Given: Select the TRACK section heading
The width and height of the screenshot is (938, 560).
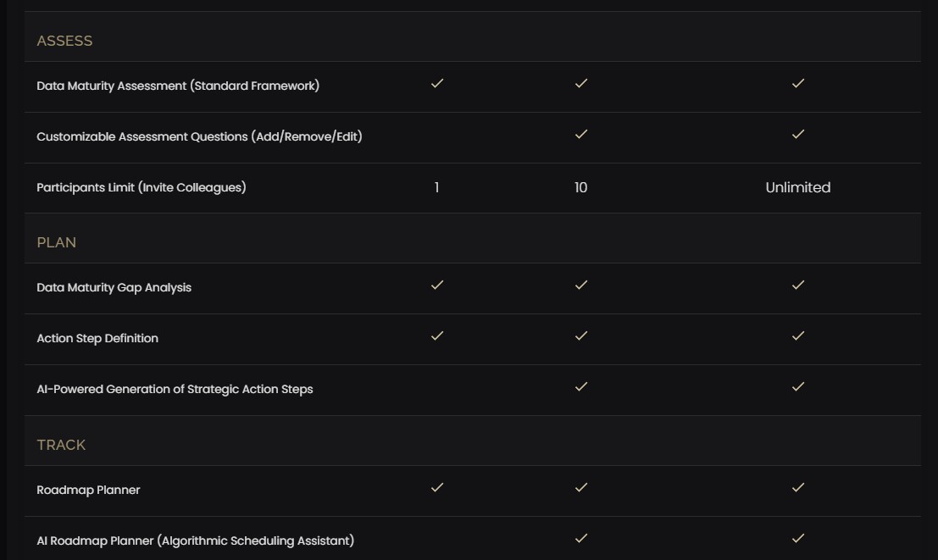Looking at the screenshot, I should tap(61, 445).
